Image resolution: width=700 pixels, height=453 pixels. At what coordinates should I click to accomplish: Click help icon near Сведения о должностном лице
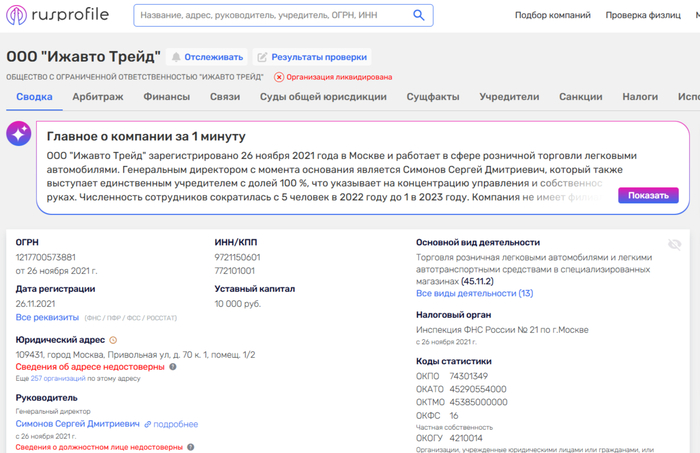[191, 447]
